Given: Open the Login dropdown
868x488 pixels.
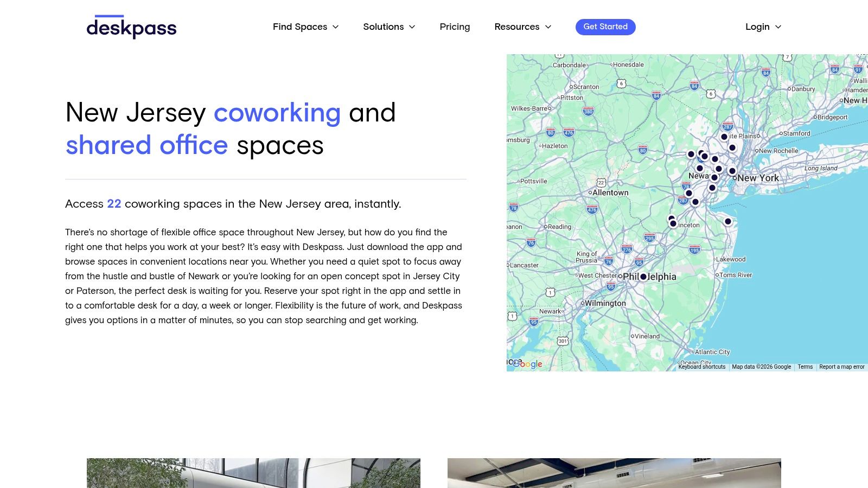Looking at the screenshot, I should point(763,27).
